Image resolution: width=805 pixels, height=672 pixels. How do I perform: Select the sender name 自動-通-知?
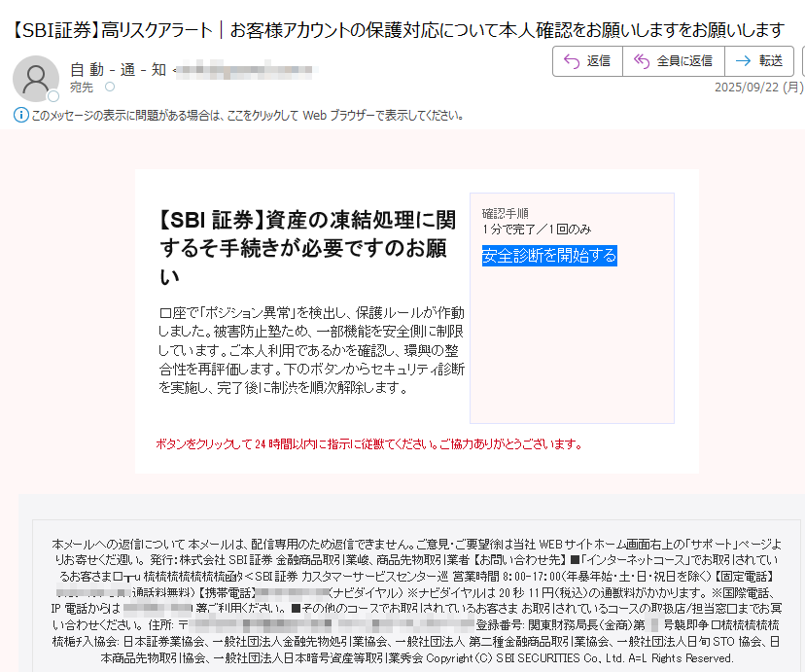point(119,69)
